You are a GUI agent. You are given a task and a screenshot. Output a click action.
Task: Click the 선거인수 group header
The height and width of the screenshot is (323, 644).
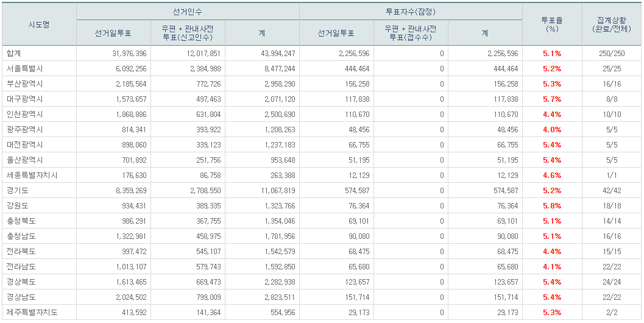(x=188, y=12)
